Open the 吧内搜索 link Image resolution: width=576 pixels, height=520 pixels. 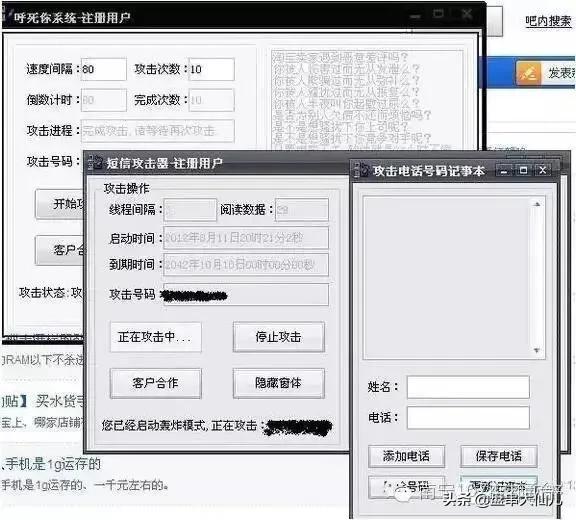tap(548, 21)
